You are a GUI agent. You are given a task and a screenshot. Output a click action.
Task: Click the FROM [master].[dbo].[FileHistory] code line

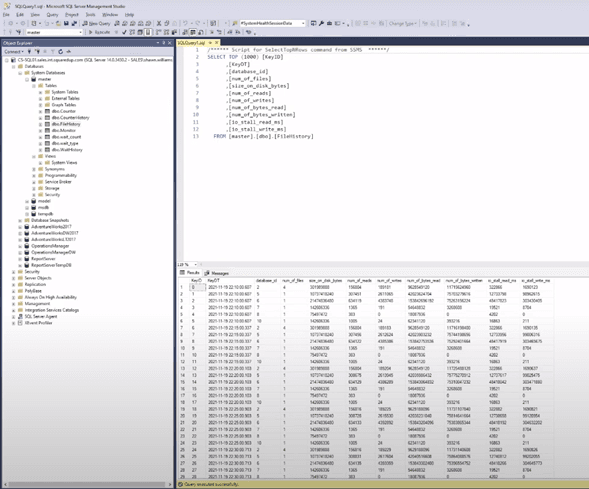(263, 136)
